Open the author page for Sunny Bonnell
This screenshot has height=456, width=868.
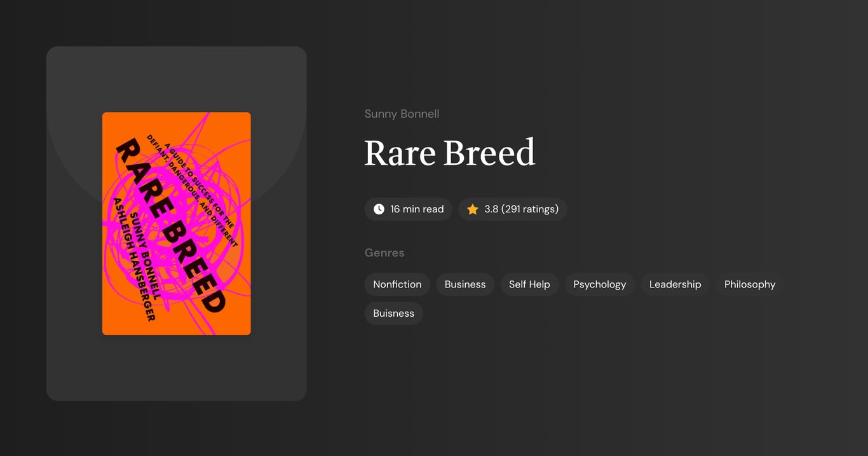click(x=402, y=113)
